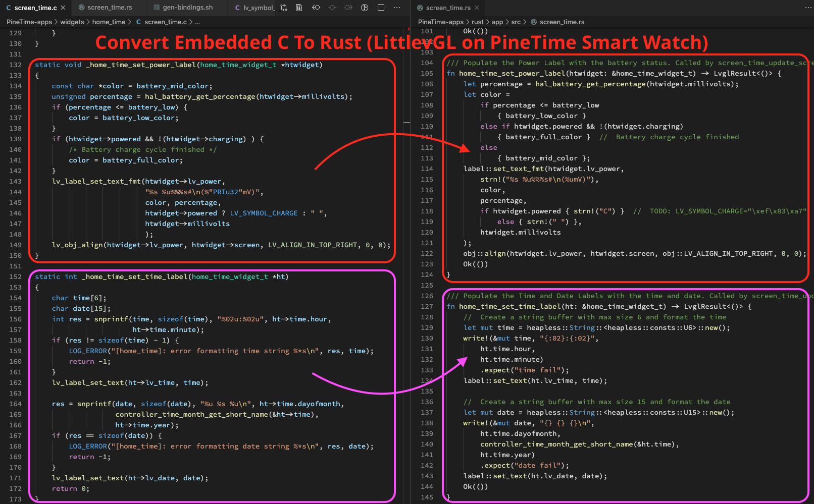Expand the widgets breadcrumb folder
The image size is (814, 504).
pos(72,22)
